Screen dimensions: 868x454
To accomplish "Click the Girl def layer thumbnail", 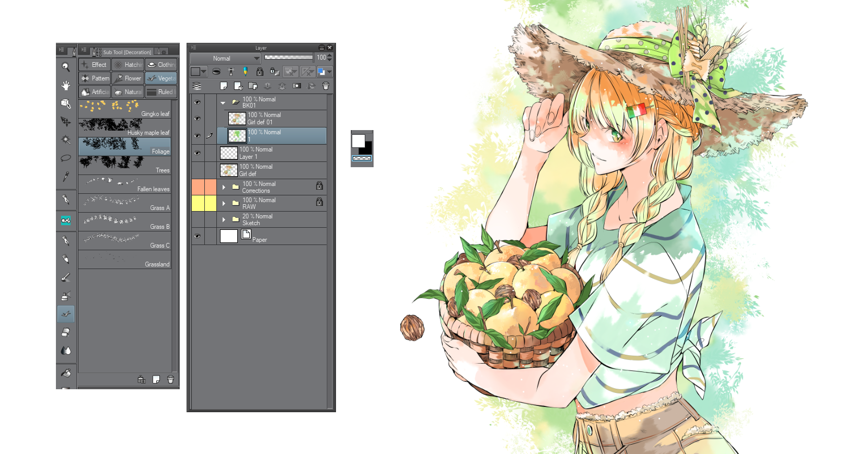I will (x=229, y=170).
